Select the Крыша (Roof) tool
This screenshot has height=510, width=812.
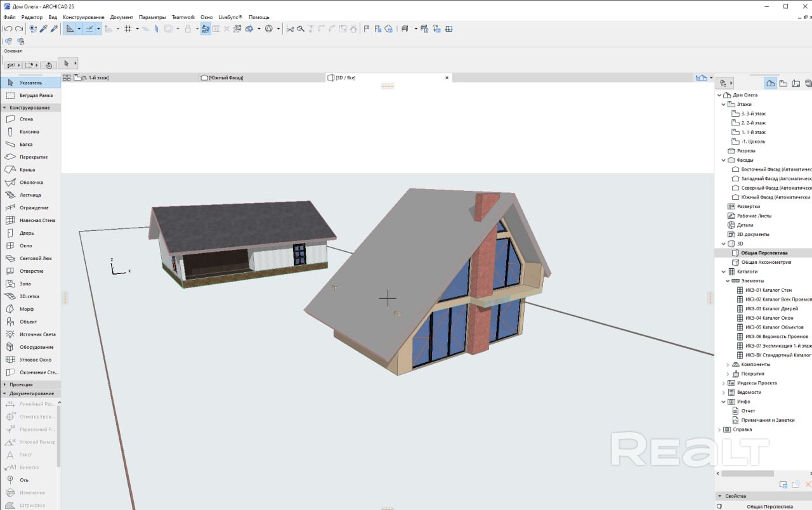coord(30,170)
